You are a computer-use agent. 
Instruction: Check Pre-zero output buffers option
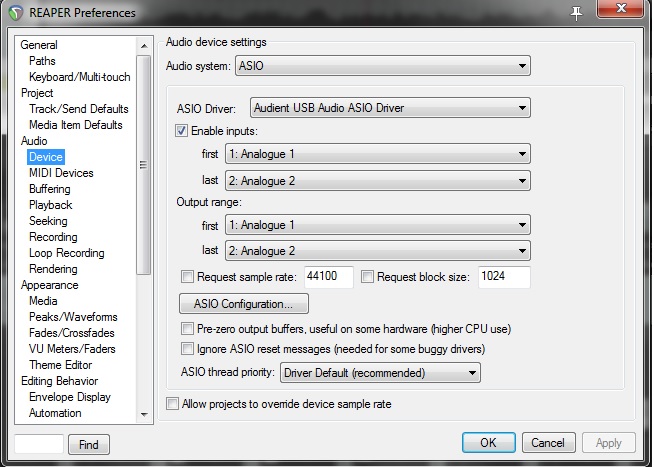187,329
